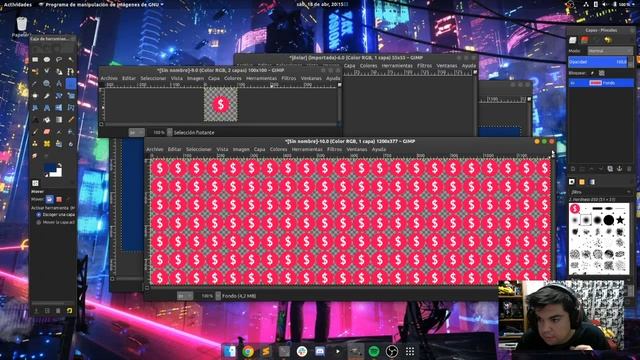Select the highlighted Move tool
This screenshot has height=360, width=640.
(x=71, y=84)
